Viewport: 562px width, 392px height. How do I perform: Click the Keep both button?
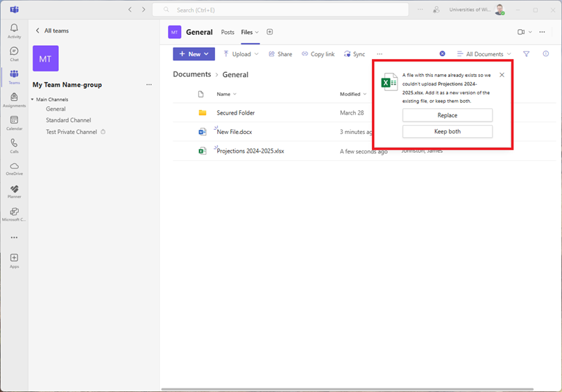pyautogui.click(x=448, y=131)
